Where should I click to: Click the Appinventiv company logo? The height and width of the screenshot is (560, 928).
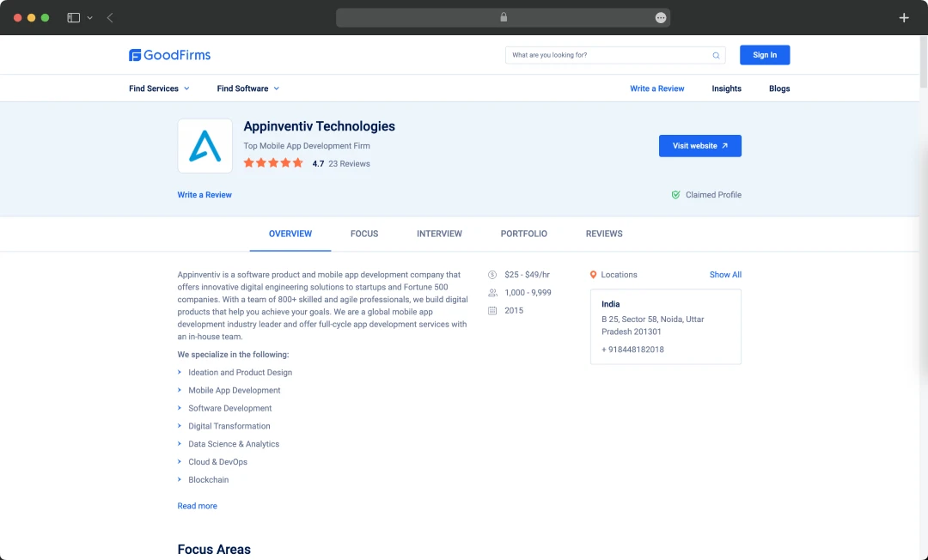coord(205,146)
